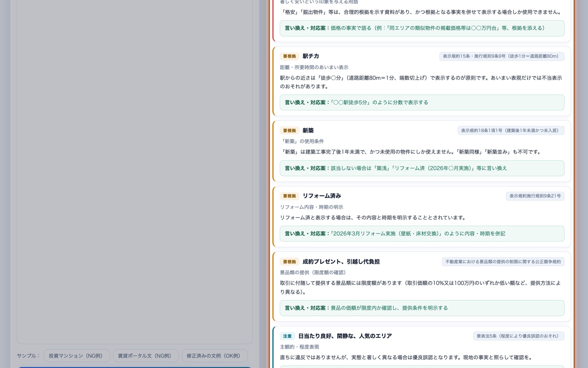Click the 直ちに違反ではありませんが description sentence
588x368 pixels.
pyautogui.click(x=407, y=357)
